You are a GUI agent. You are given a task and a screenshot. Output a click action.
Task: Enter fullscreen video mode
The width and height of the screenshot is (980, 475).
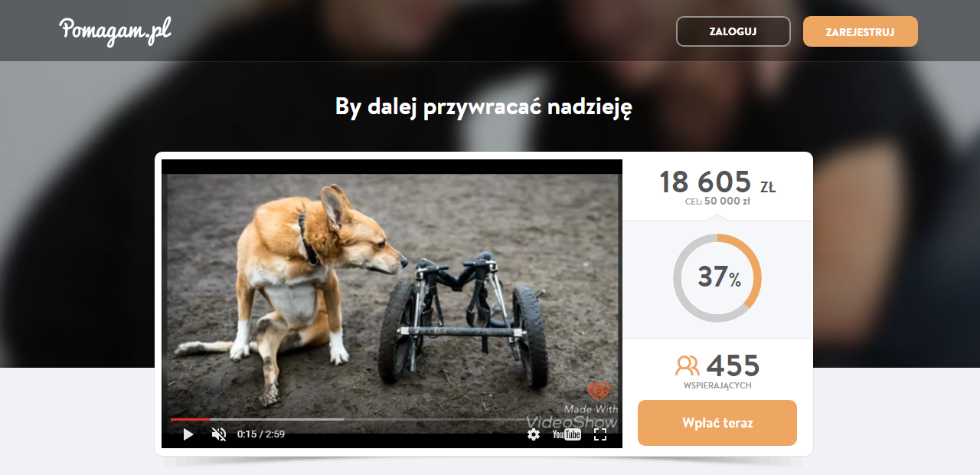point(600,434)
